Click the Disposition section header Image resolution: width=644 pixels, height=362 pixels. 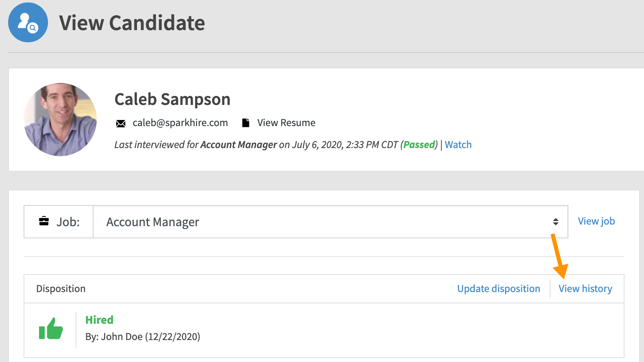point(61,289)
